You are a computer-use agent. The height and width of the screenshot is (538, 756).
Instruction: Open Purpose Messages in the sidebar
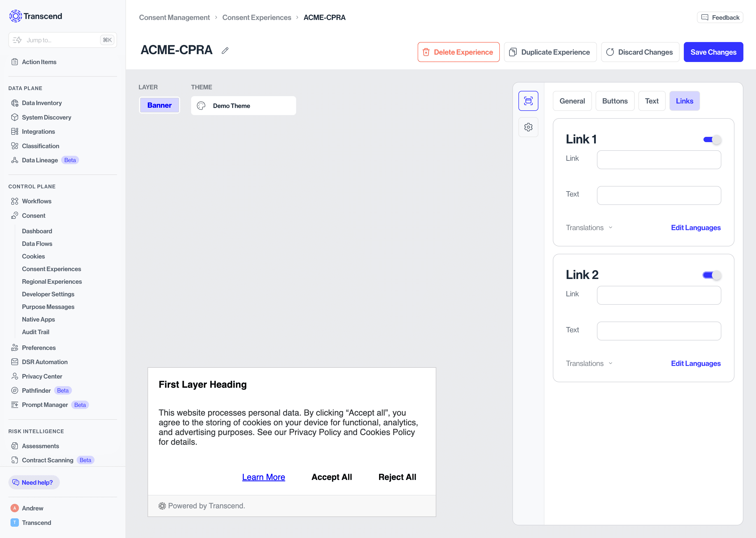(x=48, y=307)
